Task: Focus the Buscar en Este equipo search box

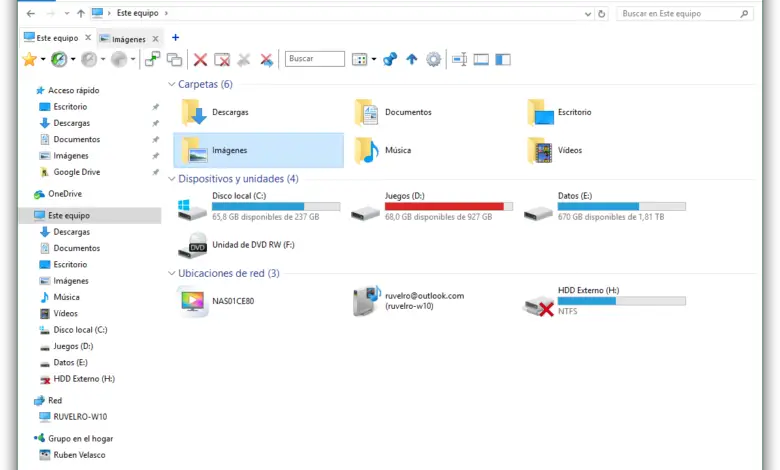Action: tap(683, 14)
